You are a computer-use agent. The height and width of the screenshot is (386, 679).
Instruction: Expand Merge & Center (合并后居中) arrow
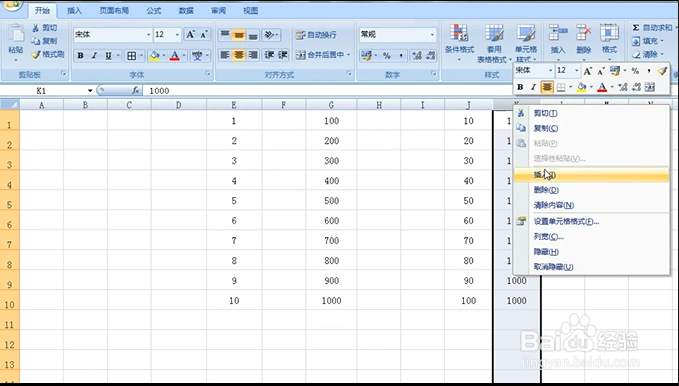349,55
